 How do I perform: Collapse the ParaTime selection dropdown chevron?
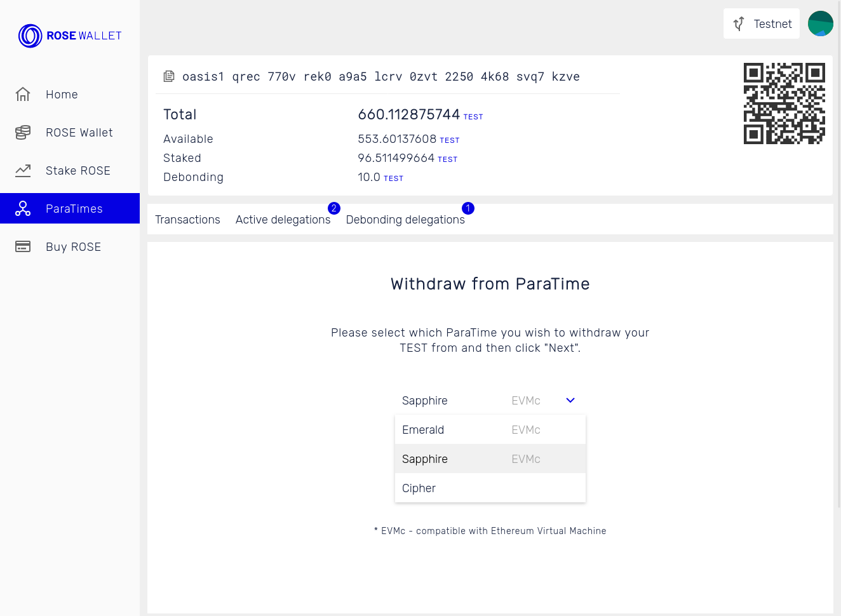[570, 400]
